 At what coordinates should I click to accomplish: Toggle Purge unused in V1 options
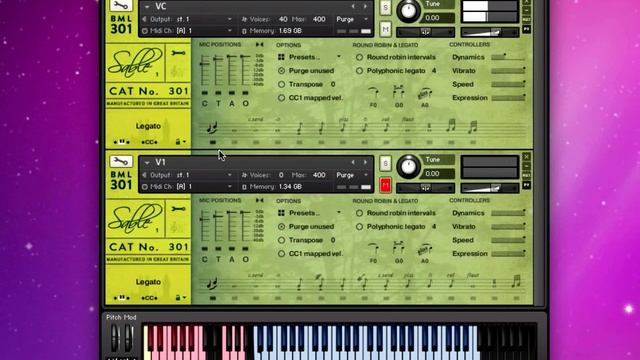tap(281, 227)
